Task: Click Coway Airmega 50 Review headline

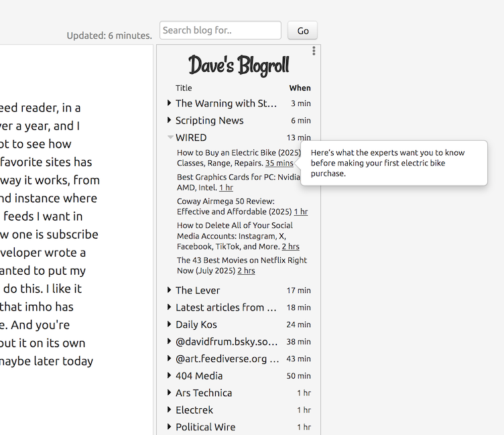Action: (x=235, y=206)
